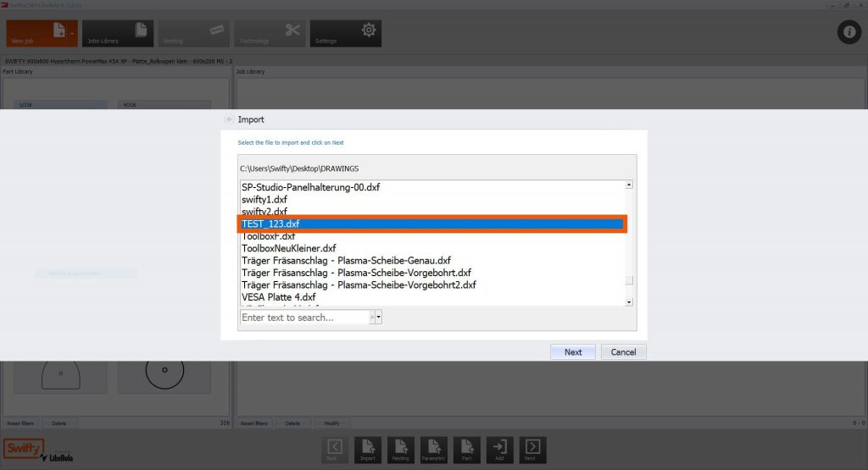Click the Next arrow icon in bottom toolbar
868x470 pixels.
click(x=532, y=450)
